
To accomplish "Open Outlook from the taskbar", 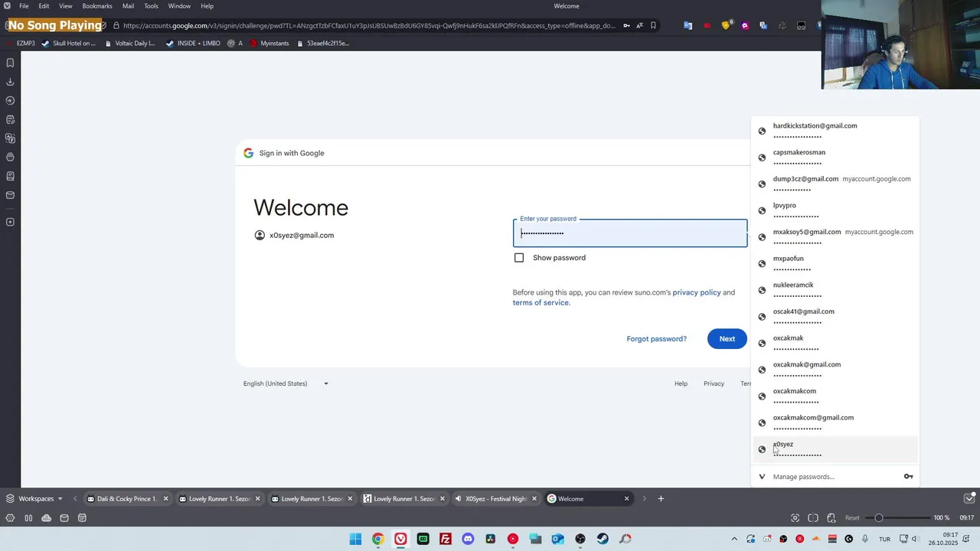I will pos(557,539).
